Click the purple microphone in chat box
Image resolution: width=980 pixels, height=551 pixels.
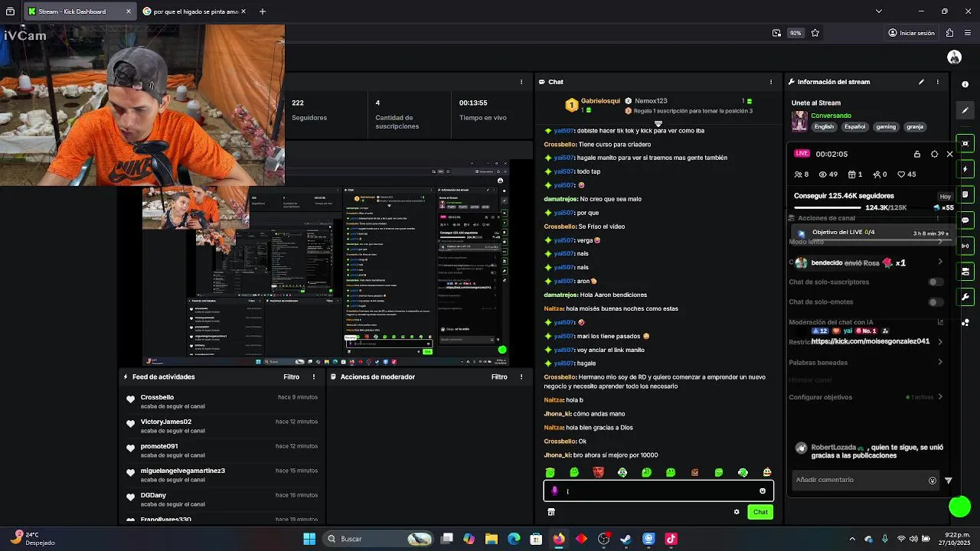pos(555,491)
